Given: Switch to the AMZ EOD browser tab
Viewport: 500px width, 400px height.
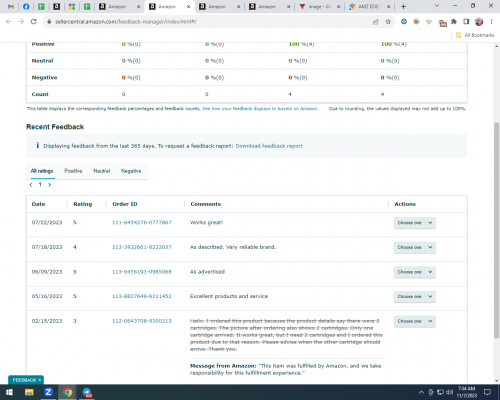Looking at the screenshot, I should pos(368,6).
